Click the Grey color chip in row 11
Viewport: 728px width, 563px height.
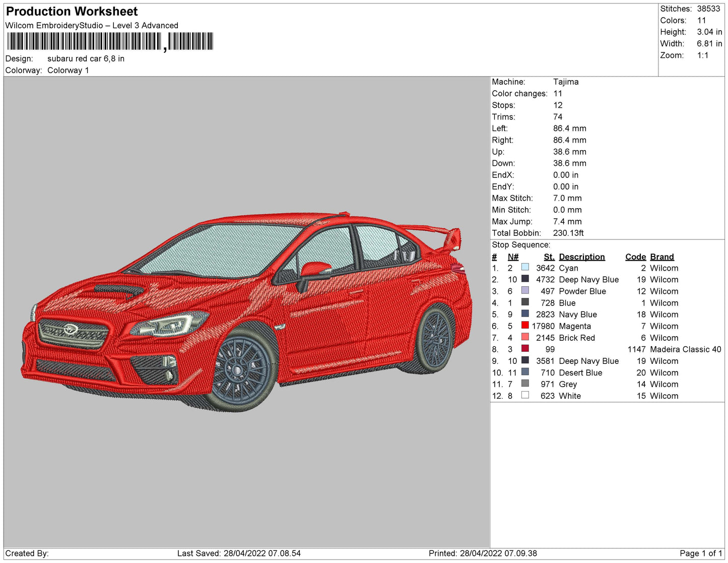click(x=525, y=384)
